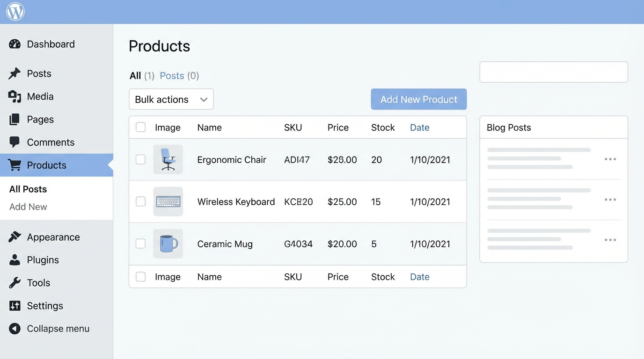Open Tools using the wrench icon
This screenshot has width=644, height=359.
click(15, 283)
